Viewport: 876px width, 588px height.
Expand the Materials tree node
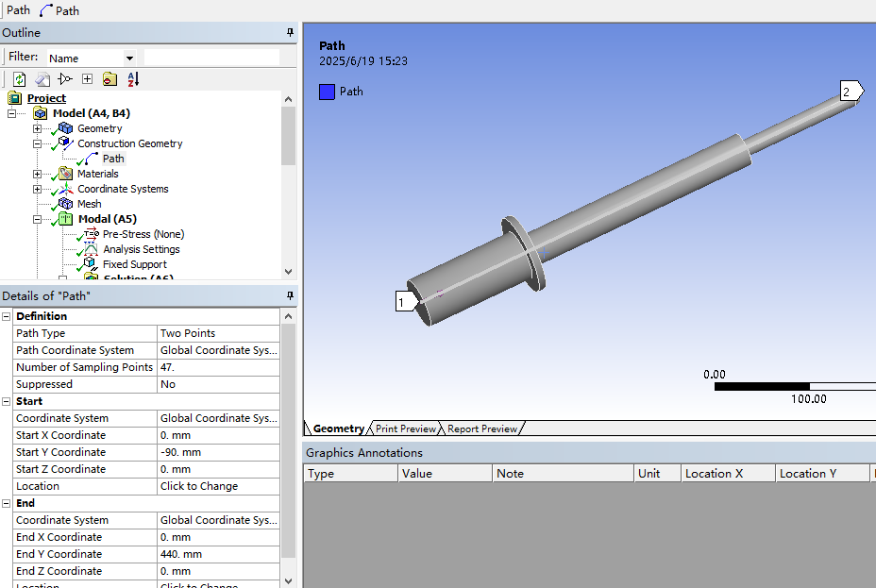[x=37, y=174]
